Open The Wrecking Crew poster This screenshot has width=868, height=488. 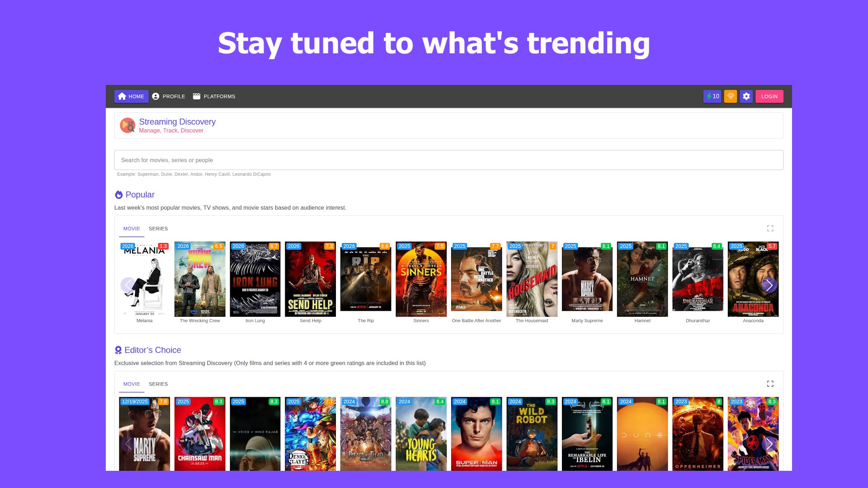(x=200, y=279)
